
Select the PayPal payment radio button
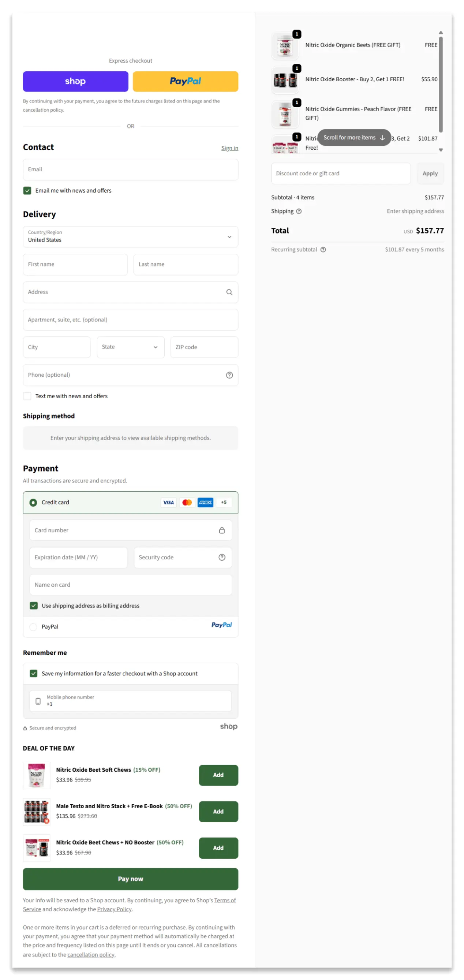pyautogui.click(x=33, y=627)
